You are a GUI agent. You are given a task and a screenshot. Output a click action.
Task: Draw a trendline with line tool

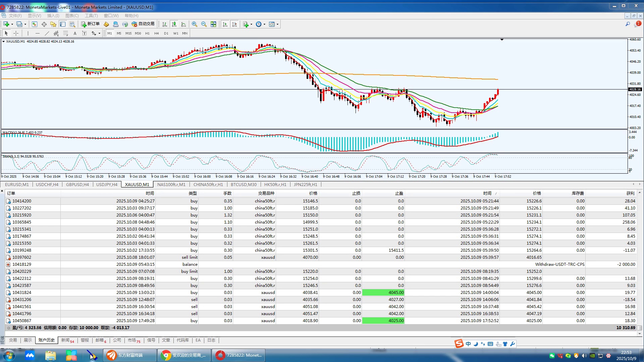coord(47,33)
